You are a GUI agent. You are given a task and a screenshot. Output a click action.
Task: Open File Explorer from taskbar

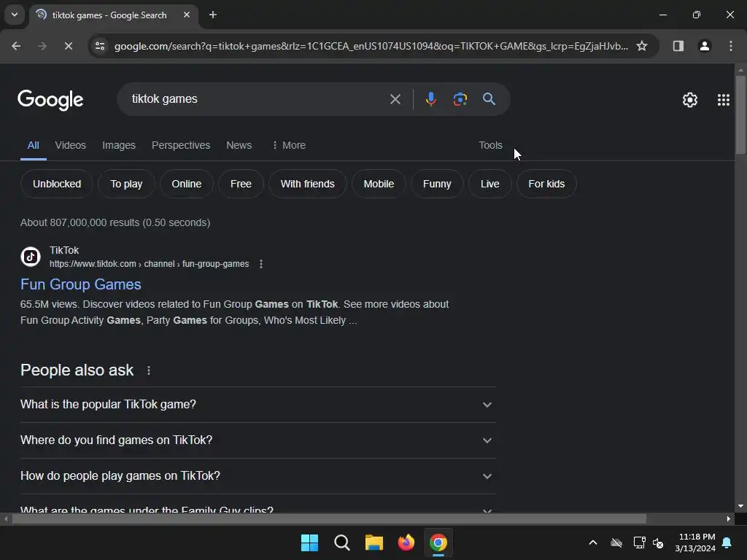pos(374,542)
